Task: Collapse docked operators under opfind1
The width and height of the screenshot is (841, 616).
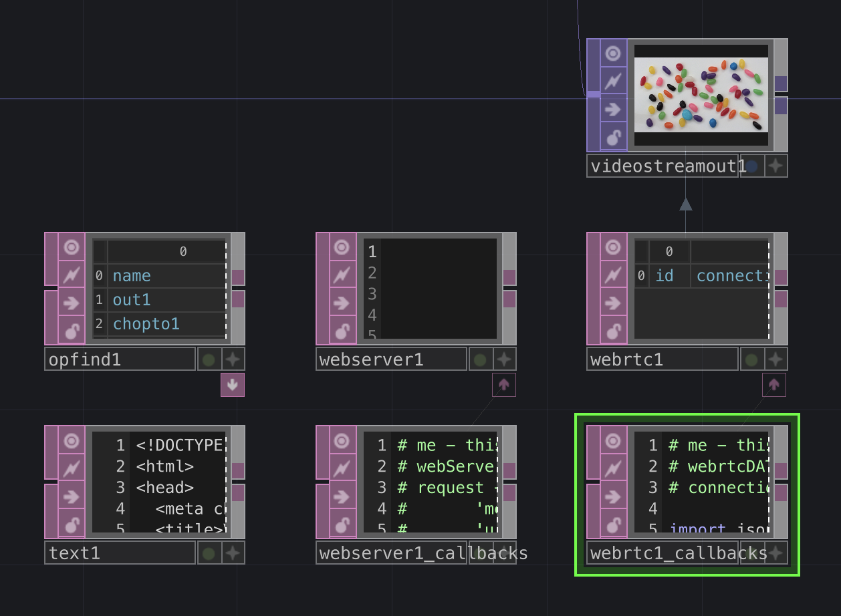Action: 233,385
